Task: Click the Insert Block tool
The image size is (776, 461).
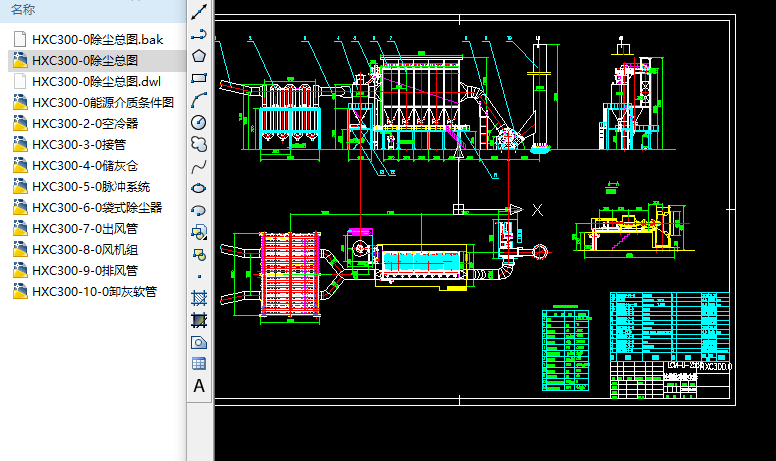Action: (199, 232)
